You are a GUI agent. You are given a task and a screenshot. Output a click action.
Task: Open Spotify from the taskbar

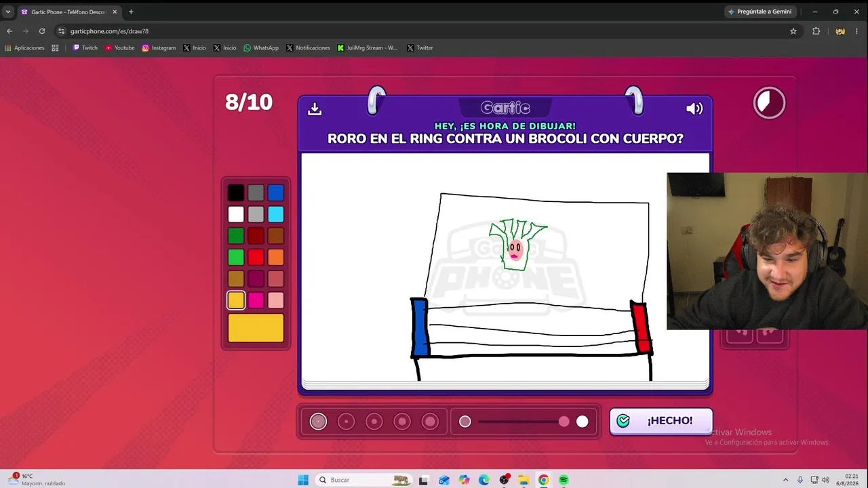pyautogui.click(x=564, y=480)
